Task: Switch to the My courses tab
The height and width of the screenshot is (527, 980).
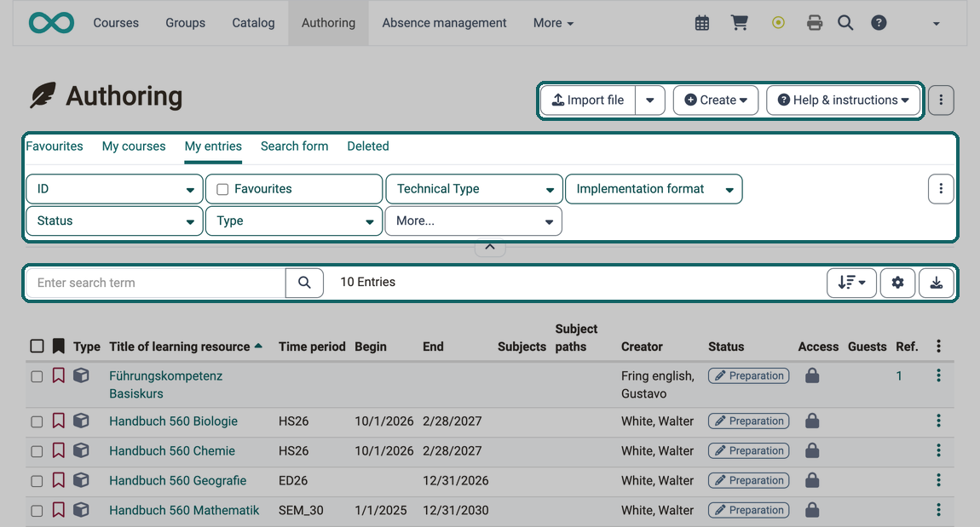Action: point(134,146)
